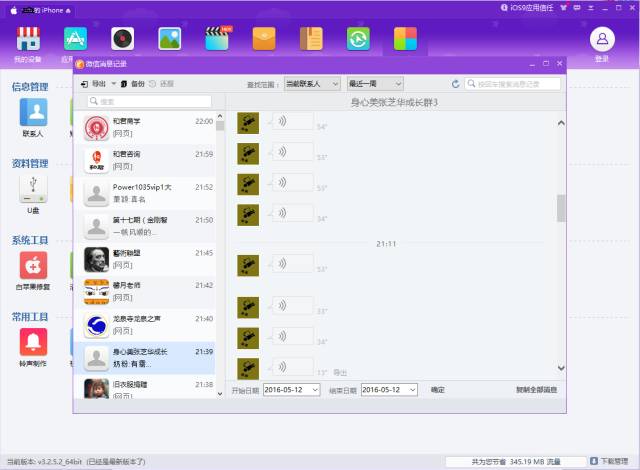Click the 345.19 MB traffic saved text
Viewport: 640px width, 470px height.
(516, 461)
